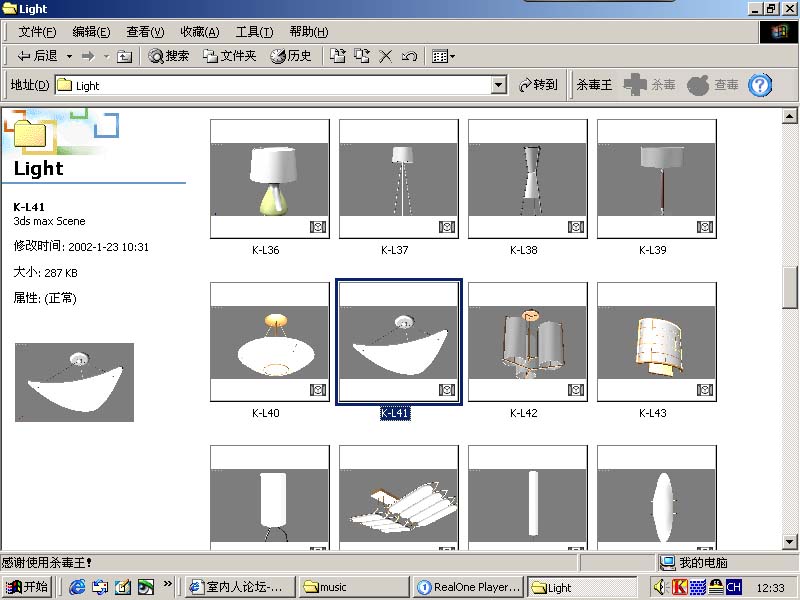This screenshot has width=800, height=600.
Task: Launch Internet Explorer from the quick launch bar
Action: (x=77, y=587)
